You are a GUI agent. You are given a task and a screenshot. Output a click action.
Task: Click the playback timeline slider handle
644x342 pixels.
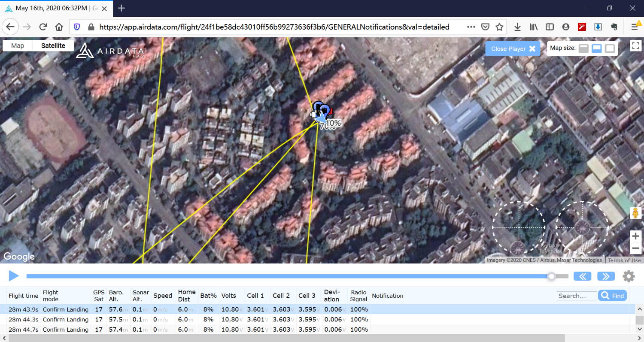coord(552,276)
